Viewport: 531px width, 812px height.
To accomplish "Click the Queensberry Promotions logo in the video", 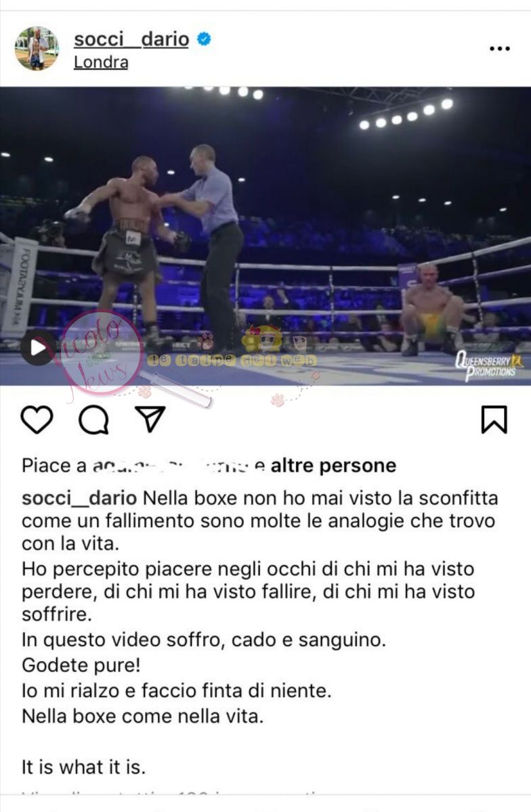I will [489, 365].
